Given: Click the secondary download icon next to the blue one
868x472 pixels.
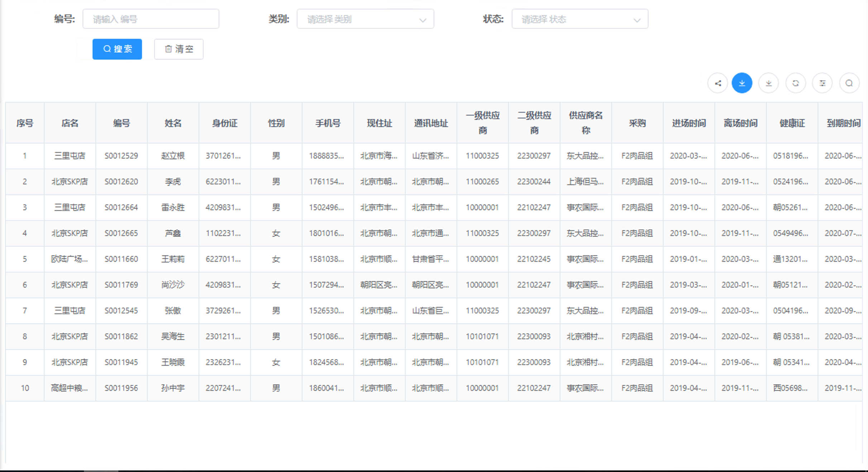Looking at the screenshot, I should [x=768, y=83].
